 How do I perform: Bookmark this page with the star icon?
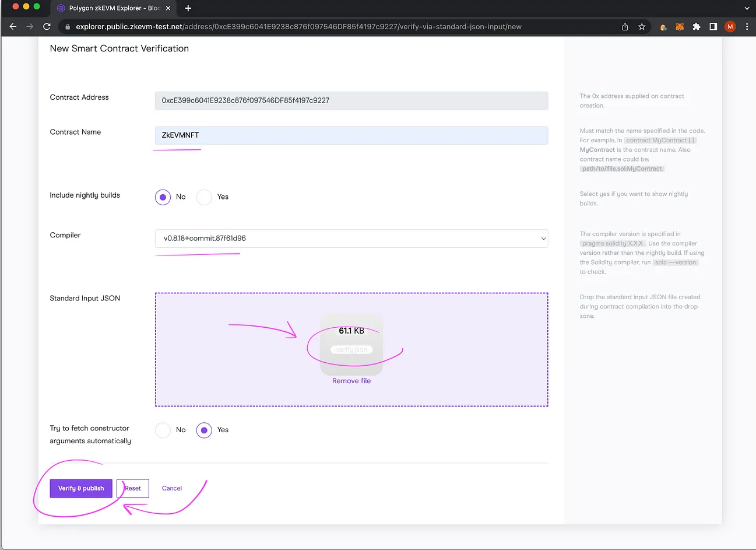[x=642, y=27]
